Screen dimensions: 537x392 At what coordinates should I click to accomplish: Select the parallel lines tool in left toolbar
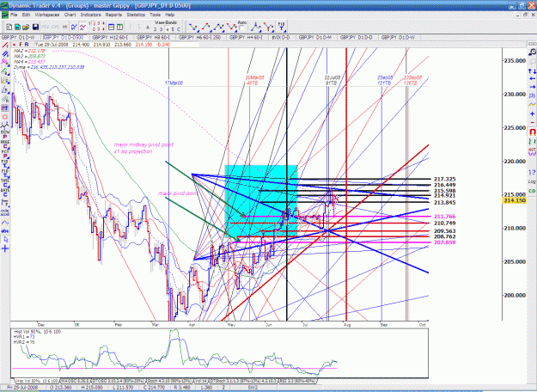[5, 54]
